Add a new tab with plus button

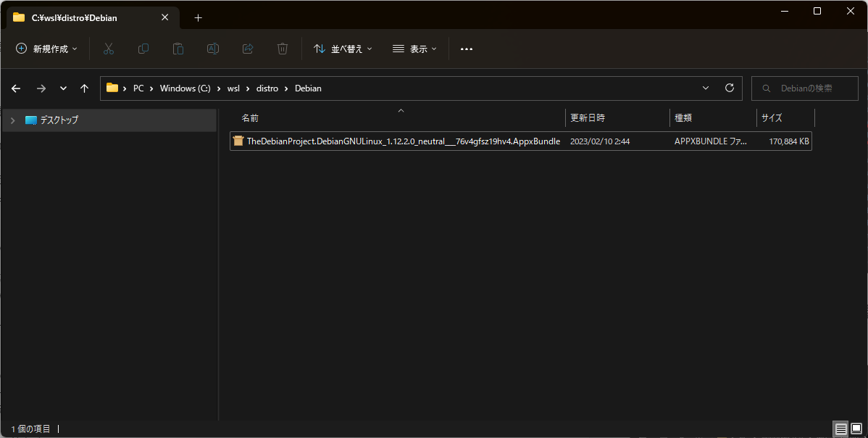(199, 17)
